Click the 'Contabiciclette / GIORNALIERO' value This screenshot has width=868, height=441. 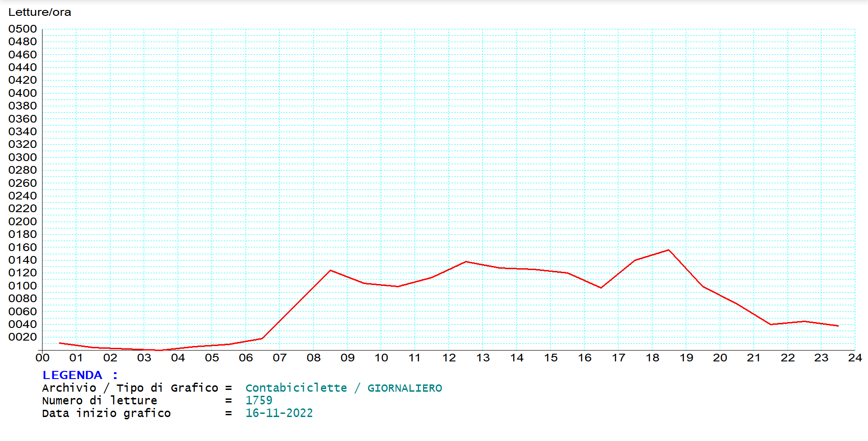point(344,388)
